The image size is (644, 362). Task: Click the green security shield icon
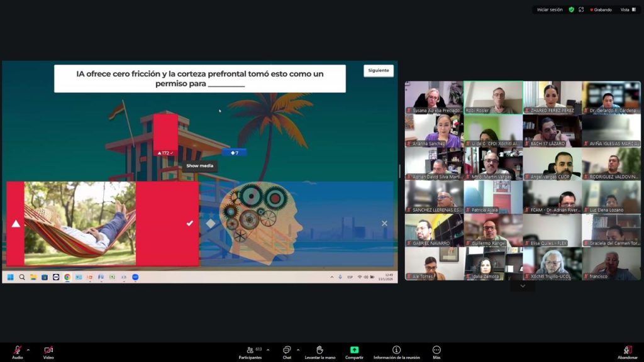[571, 9]
